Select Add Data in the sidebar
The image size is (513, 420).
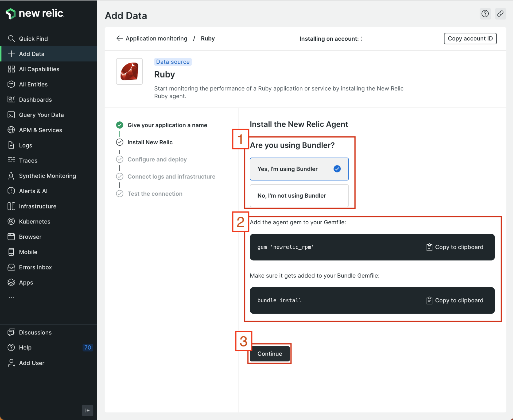click(x=32, y=54)
